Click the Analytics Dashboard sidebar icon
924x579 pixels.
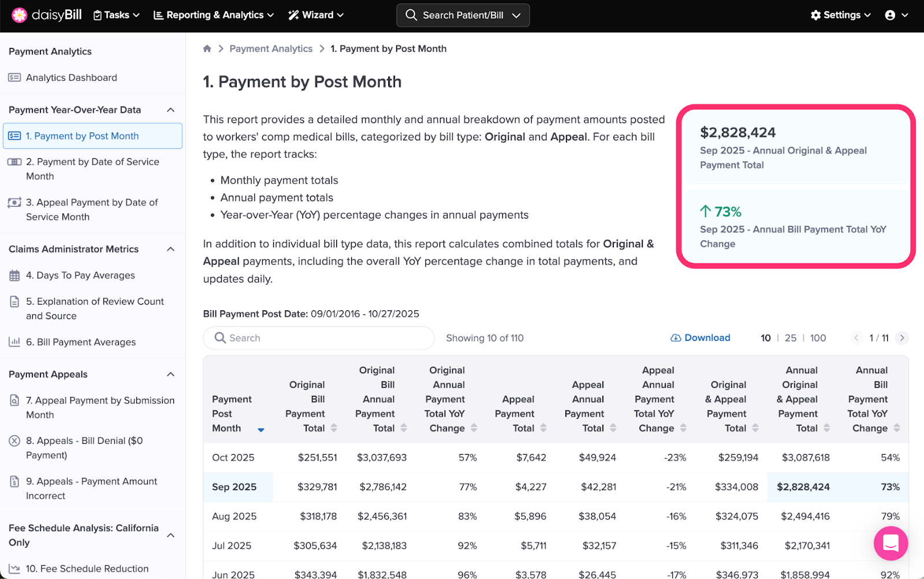[x=14, y=77]
